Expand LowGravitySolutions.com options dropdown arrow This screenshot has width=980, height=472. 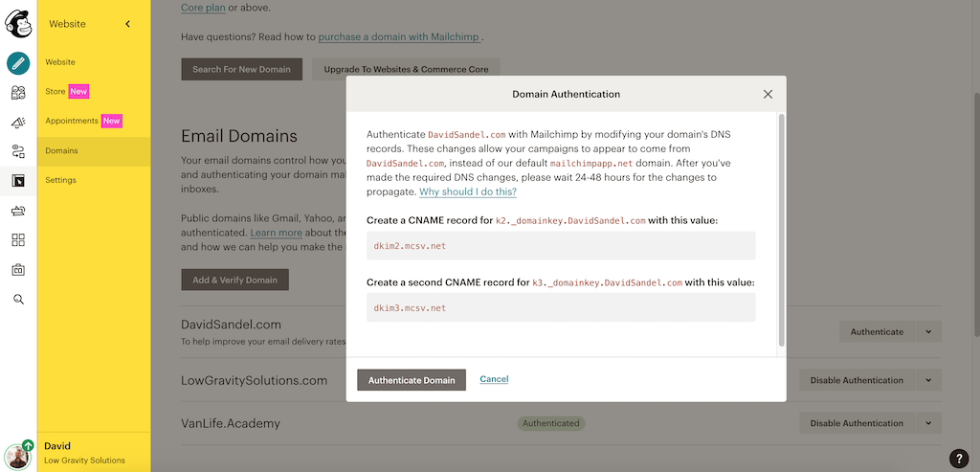(x=928, y=380)
